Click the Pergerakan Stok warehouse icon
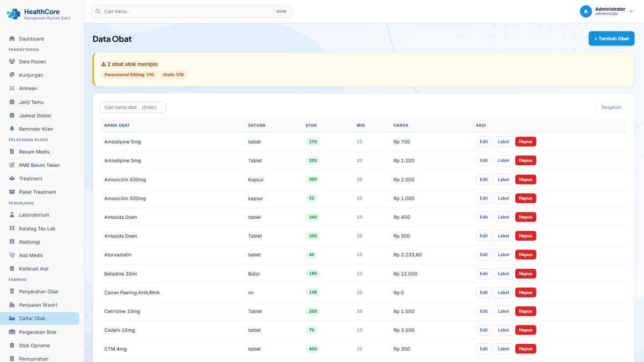Screen dimensions: 644x362 click(12, 332)
